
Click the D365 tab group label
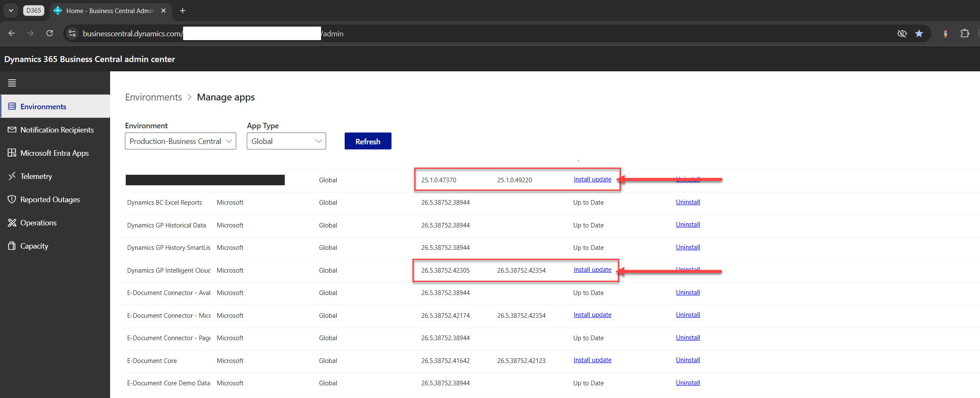coord(34,11)
